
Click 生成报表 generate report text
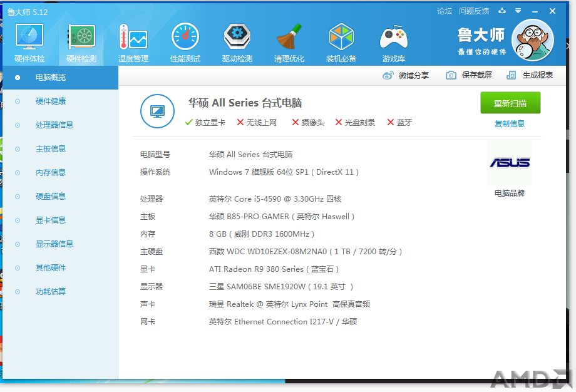tap(538, 75)
